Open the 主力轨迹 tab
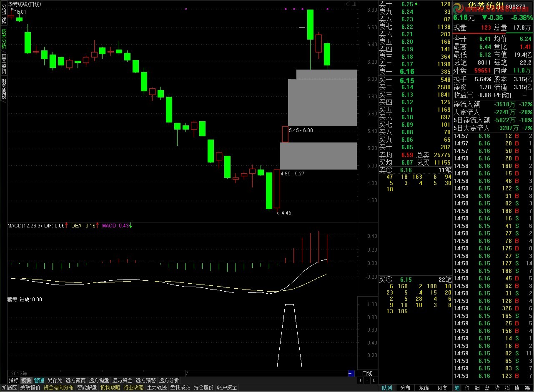Screen dimensions: 534x392 click(157, 388)
